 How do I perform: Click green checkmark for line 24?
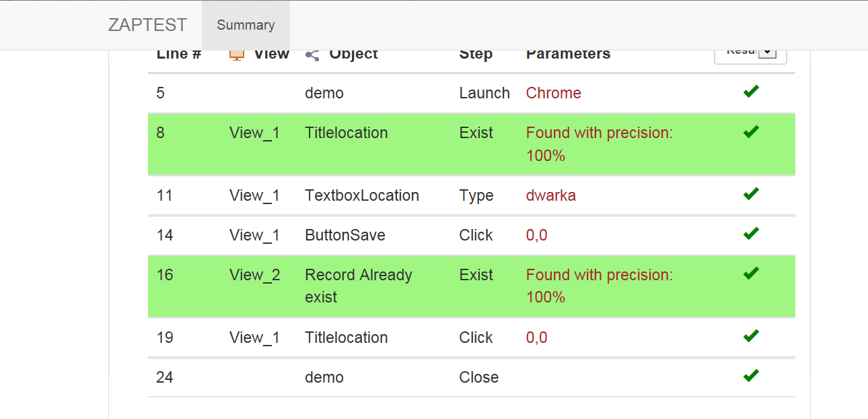(x=751, y=376)
